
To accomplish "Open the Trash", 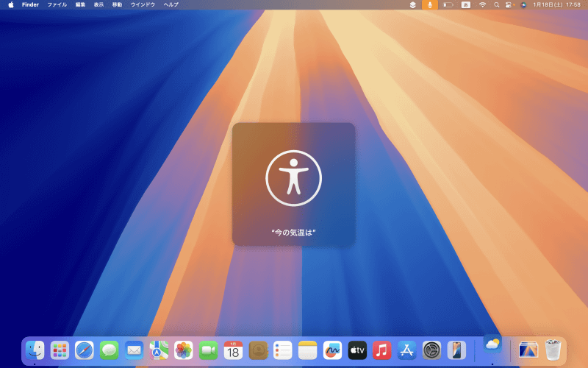I will [553, 350].
